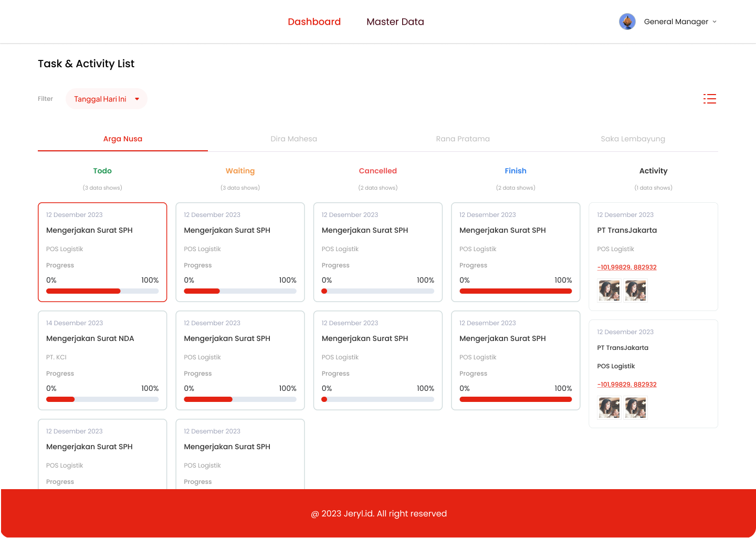Switch to the Arga Nusa tab

click(122, 139)
